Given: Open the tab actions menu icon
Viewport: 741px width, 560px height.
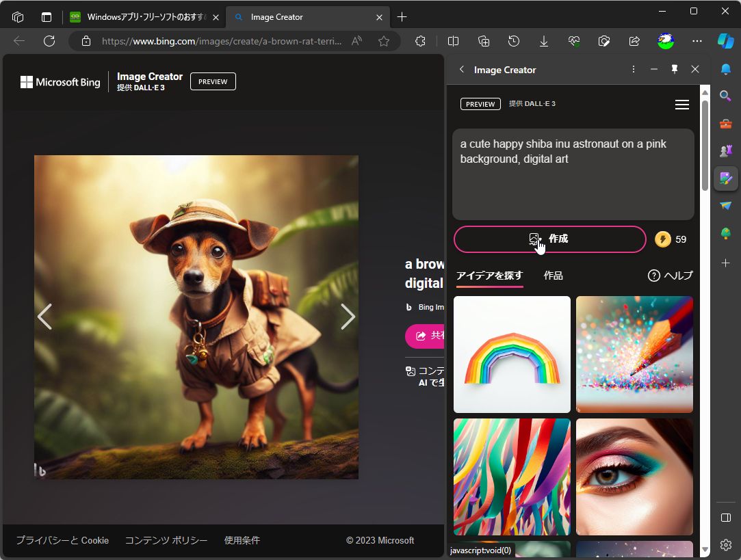Looking at the screenshot, I should [47, 17].
